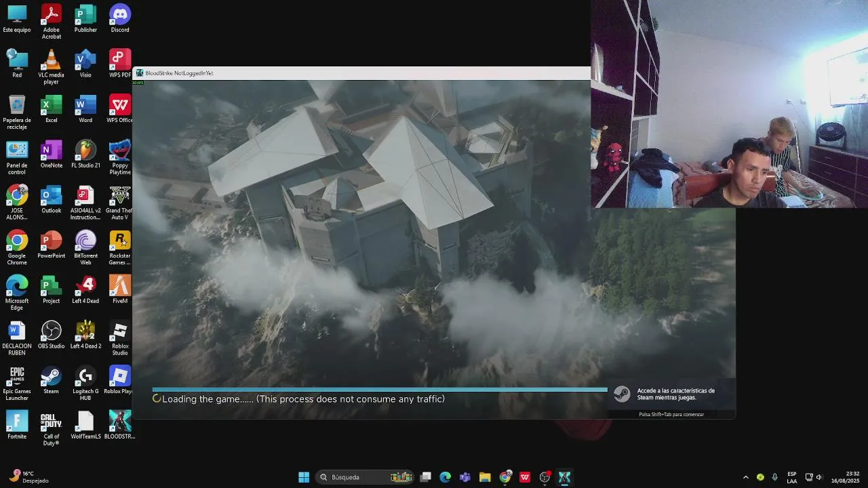Open the FiveM desktop shortcut
868x488 pixels.
(x=120, y=290)
